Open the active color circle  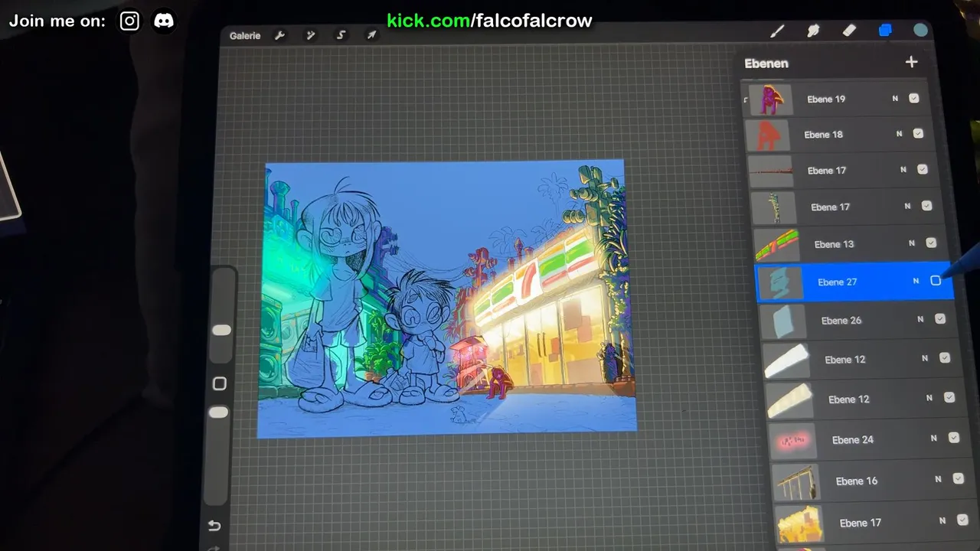(921, 30)
